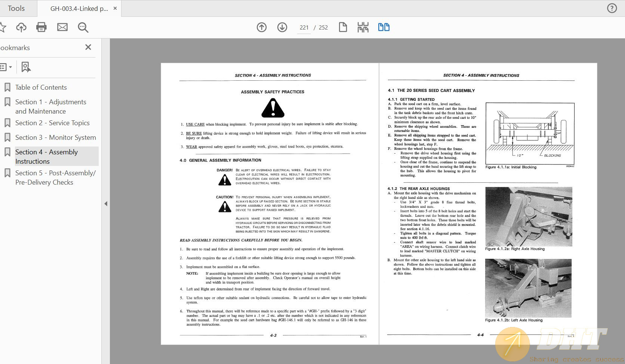Click the email envelope icon
Image resolution: width=625 pixels, height=364 pixels.
tap(62, 27)
